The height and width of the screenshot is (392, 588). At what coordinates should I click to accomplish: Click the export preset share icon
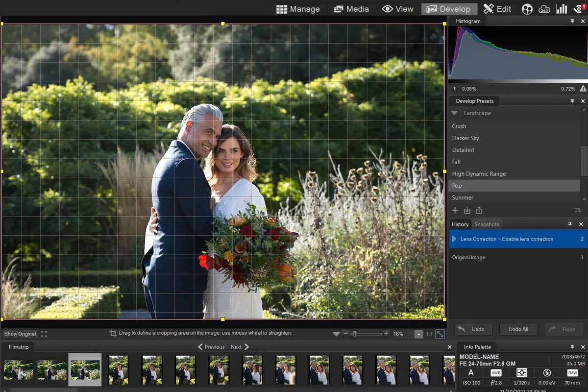pyautogui.click(x=479, y=210)
